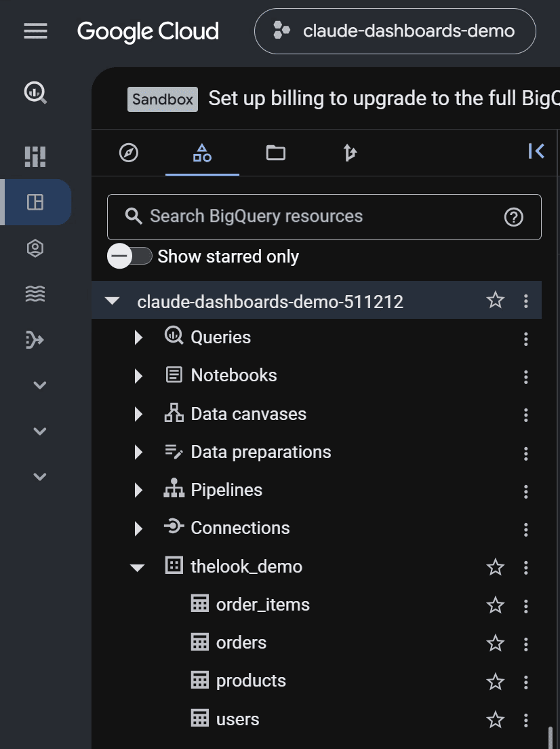The width and height of the screenshot is (560, 749).
Task: Open the users table
Action: (x=237, y=719)
